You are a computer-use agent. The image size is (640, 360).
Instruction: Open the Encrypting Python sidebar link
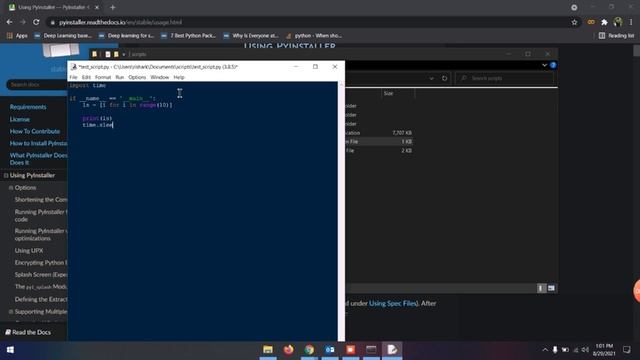[41, 262]
